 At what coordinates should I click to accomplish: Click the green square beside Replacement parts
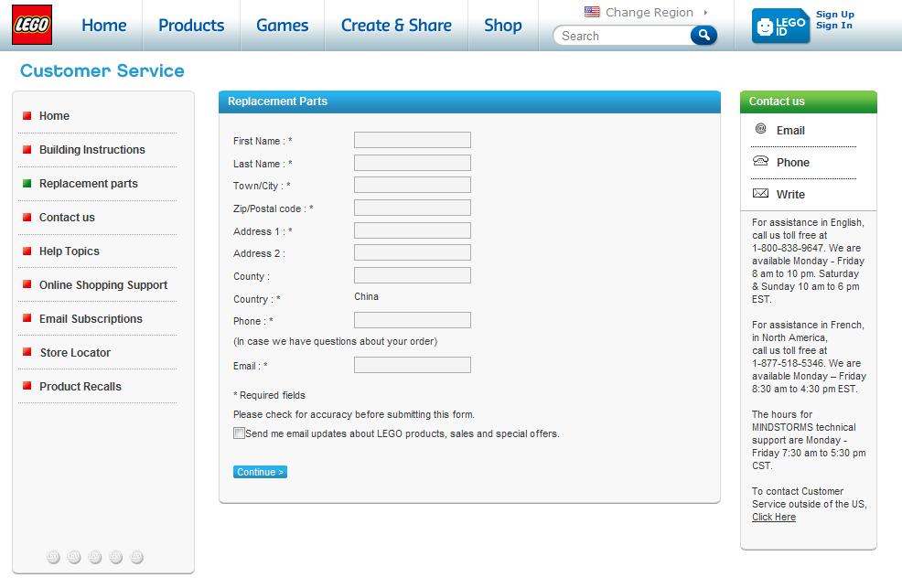(x=27, y=184)
